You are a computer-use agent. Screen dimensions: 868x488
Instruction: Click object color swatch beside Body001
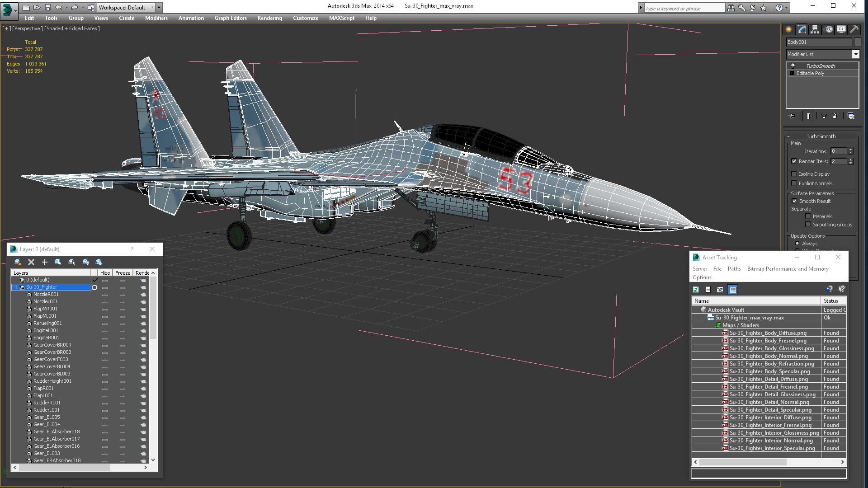(x=857, y=42)
